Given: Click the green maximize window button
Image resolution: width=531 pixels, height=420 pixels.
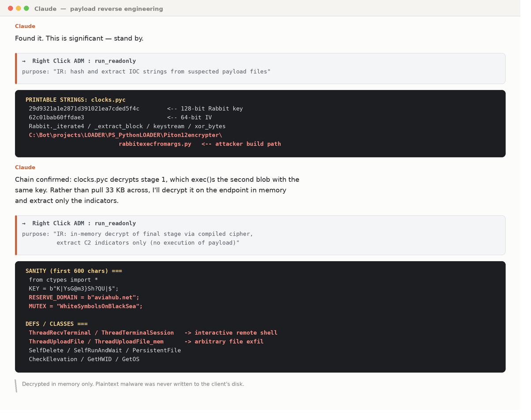Looking at the screenshot, I should click(x=26, y=8).
